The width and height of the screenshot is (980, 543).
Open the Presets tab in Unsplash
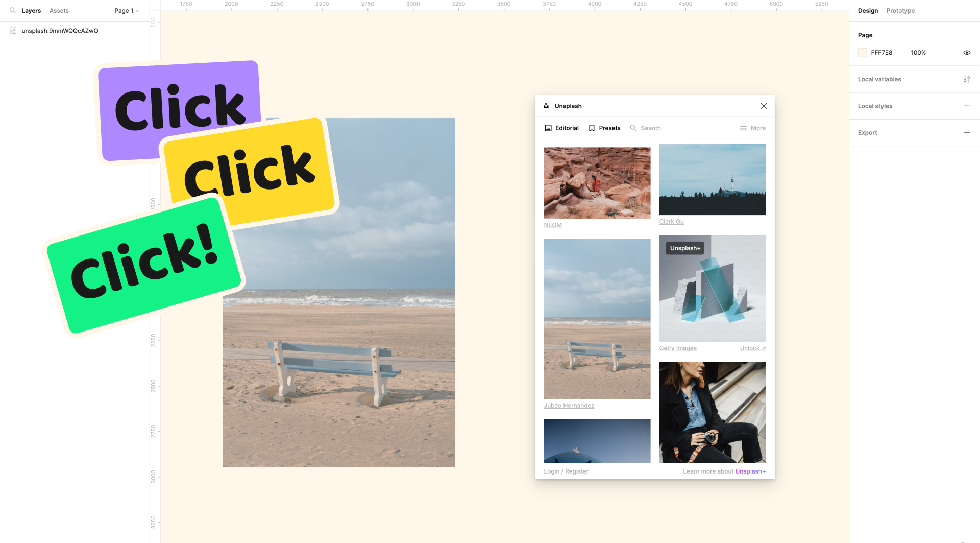tap(604, 128)
